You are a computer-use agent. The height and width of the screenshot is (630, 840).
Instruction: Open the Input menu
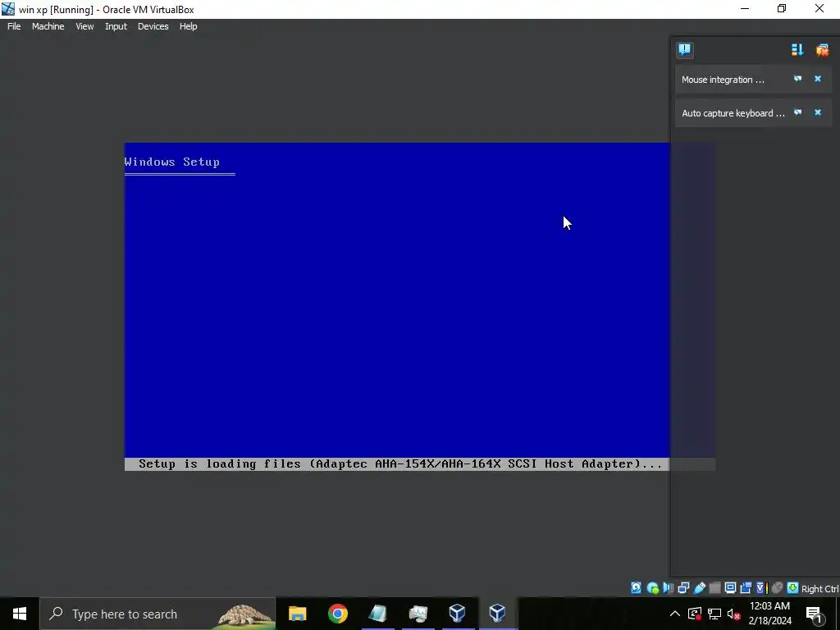tap(116, 26)
